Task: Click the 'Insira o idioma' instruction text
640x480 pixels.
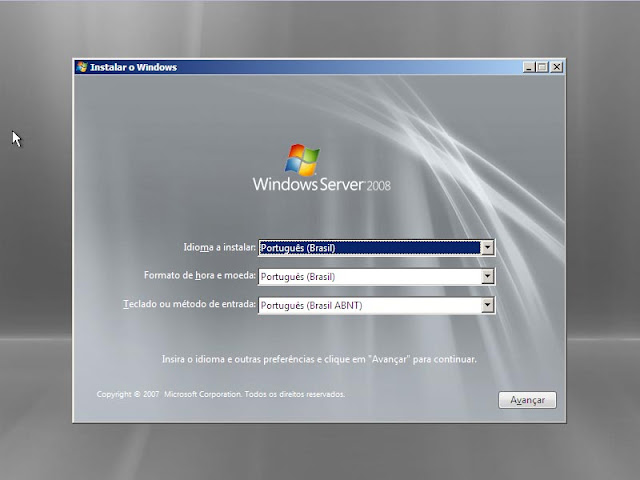Action: 319,360
